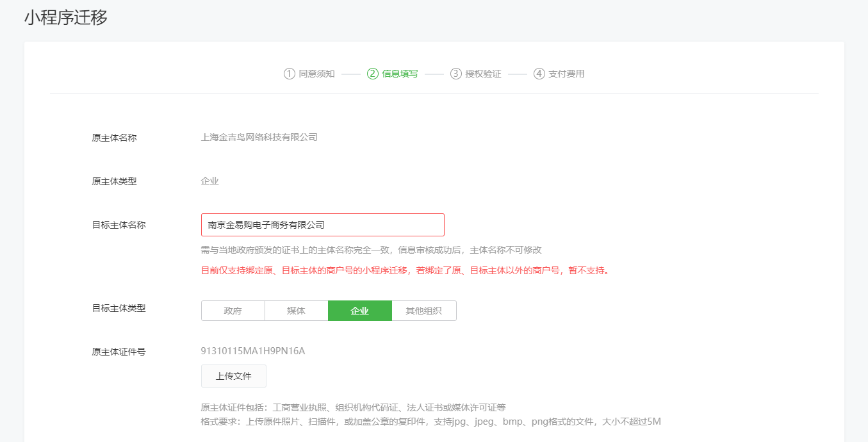
Task: Click the 目标主体名称 label
Action: click(x=119, y=225)
